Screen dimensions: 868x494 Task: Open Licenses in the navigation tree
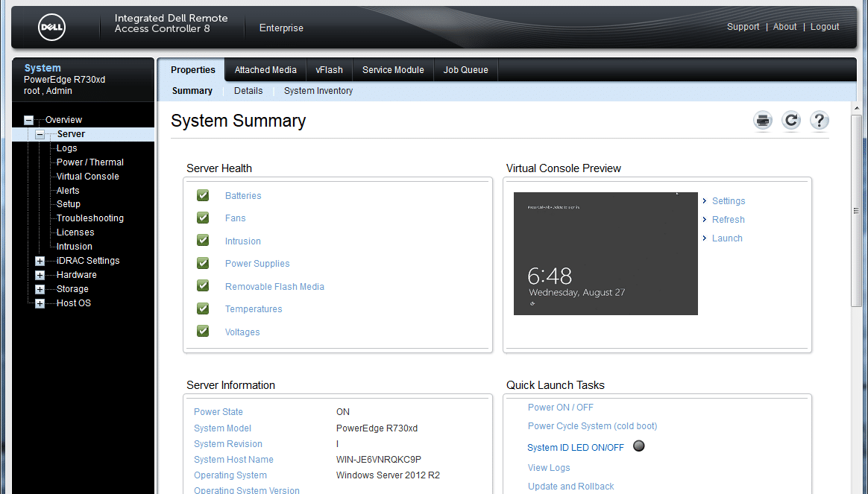75,233
